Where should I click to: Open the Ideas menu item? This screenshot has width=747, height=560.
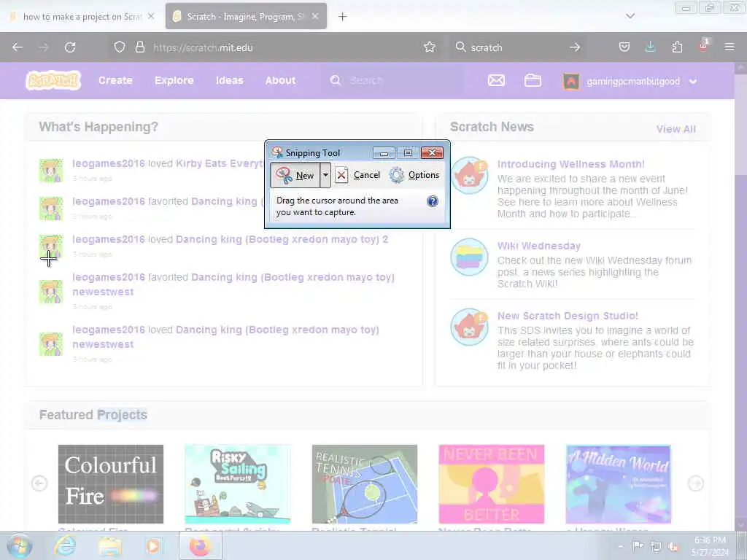click(x=230, y=80)
